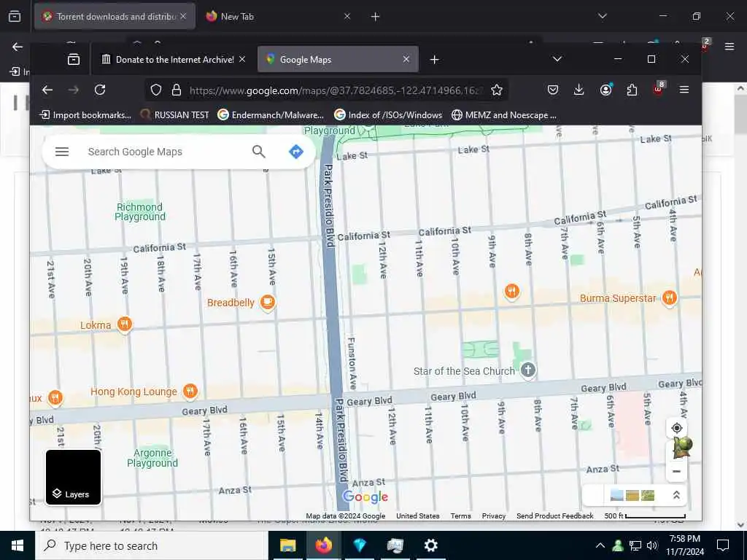Go back in the front Firefox window

(47, 90)
